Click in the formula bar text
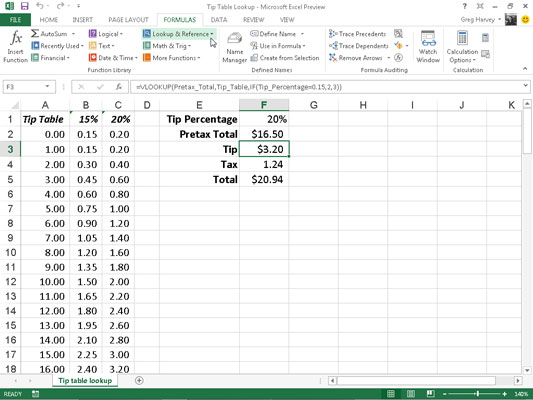The height and width of the screenshot is (400, 533). tap(239, 87)
